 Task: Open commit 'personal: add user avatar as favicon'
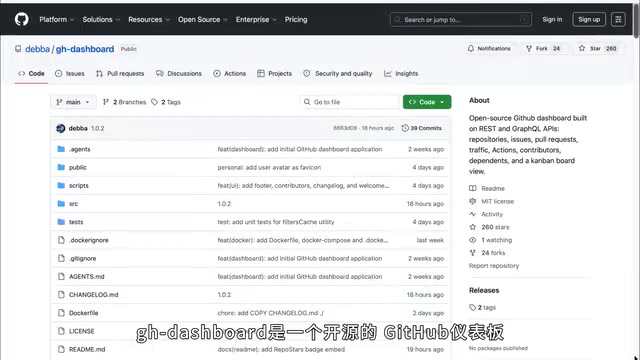pos(269,167)
